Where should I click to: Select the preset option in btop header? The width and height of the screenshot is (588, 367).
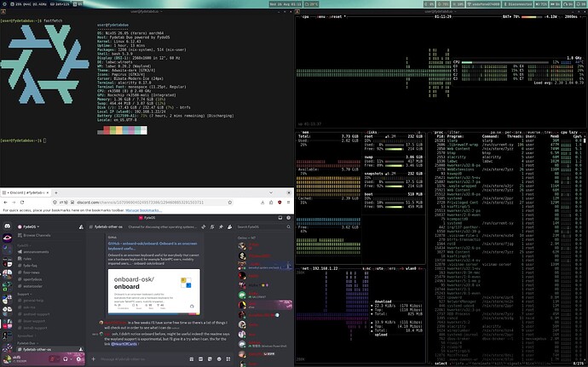coord(337,17)
